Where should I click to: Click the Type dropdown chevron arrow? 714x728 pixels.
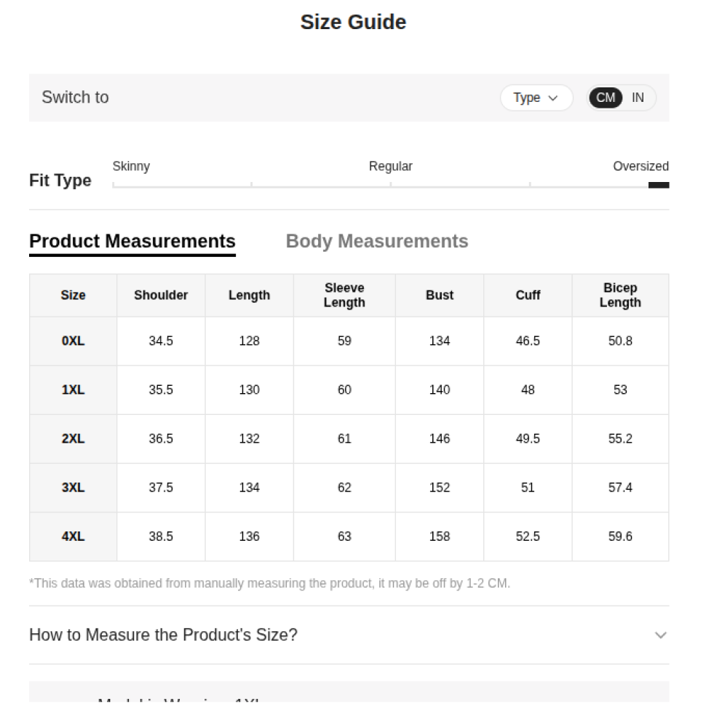tap(552, 98)
